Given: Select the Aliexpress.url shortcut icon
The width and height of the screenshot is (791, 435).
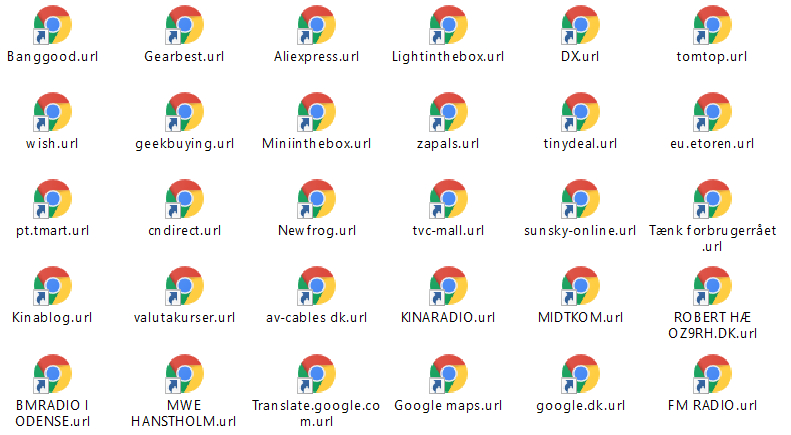Looking at the screenshot, I should pos(316,25).
